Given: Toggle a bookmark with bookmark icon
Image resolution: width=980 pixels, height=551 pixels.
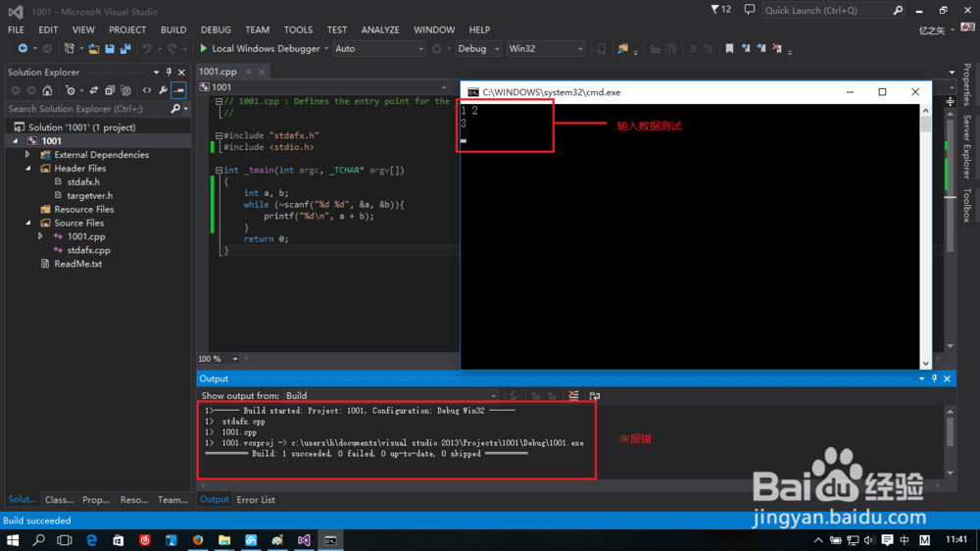Looking at the screenshot, I should [729, 49].
